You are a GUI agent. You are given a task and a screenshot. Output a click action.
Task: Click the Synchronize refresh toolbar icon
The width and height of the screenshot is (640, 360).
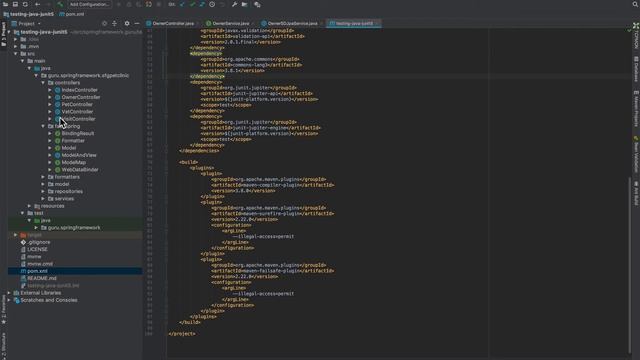tap(25, 4)
